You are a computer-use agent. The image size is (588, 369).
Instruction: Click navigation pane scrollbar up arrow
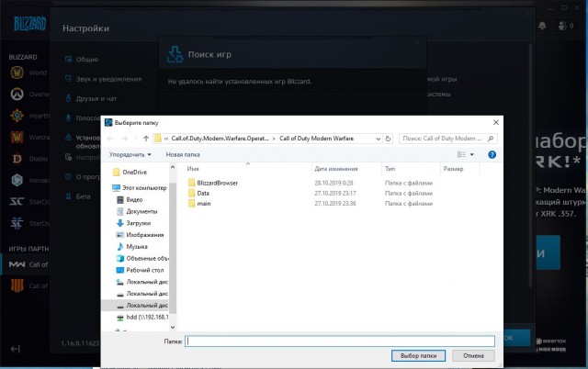coord(173,167)
